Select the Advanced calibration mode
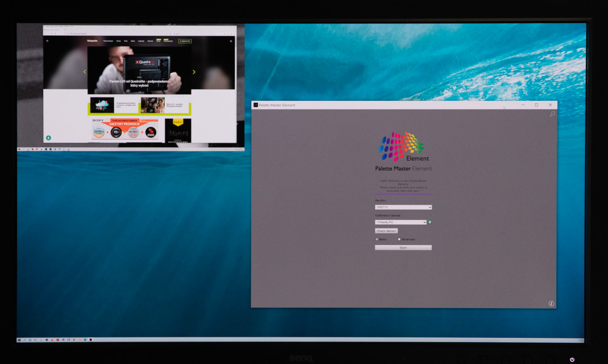 pyautogui.click(x=399, y=239)
